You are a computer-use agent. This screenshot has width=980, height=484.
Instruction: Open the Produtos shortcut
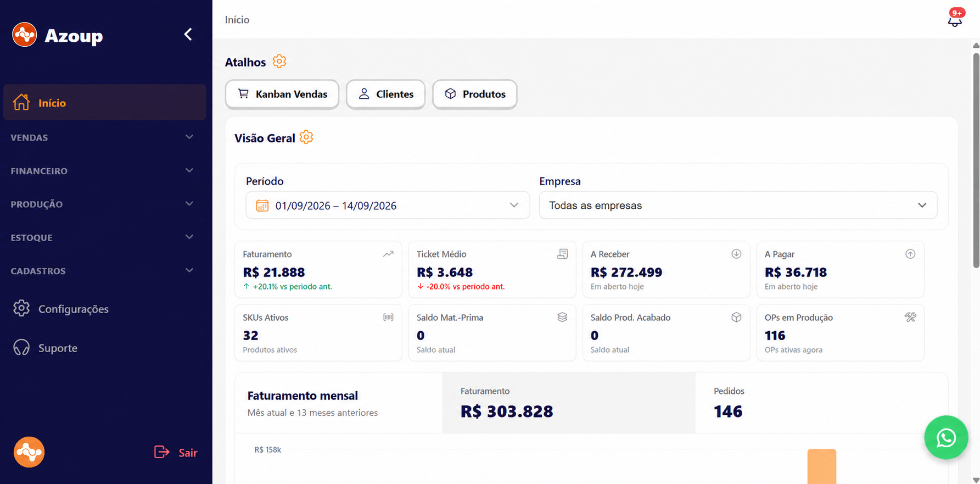coord(475,94)
